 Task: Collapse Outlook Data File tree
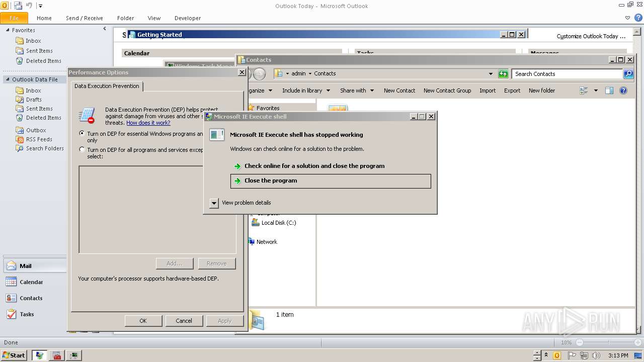pyautogui.click(x=8, y=79)
